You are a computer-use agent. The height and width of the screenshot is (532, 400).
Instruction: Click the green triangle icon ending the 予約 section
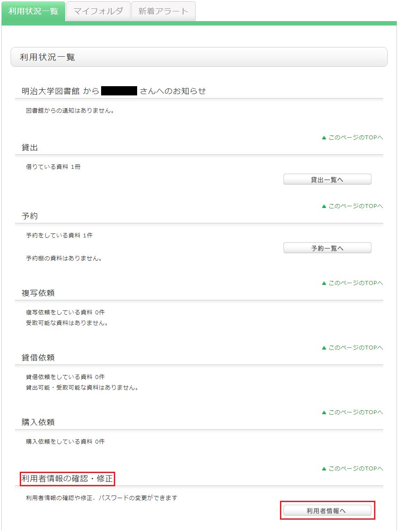(324, 283)
